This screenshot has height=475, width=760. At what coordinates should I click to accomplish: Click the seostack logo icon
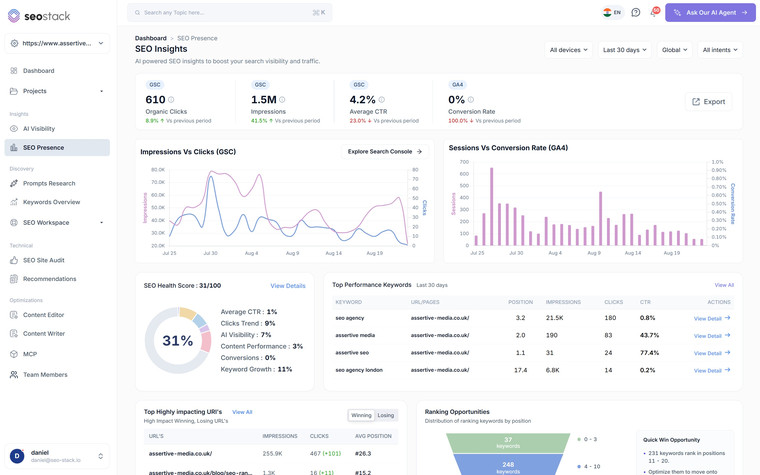pyautogui.click(x=14, y=16)
